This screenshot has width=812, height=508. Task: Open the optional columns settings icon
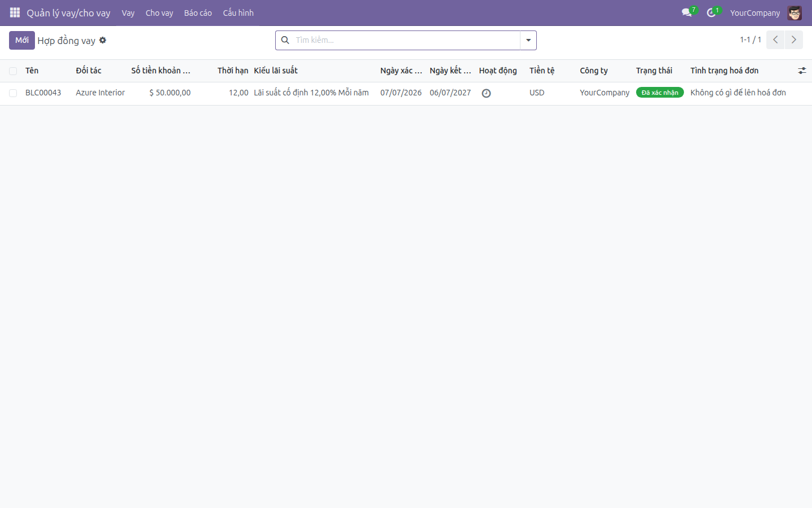coord(802,71)
